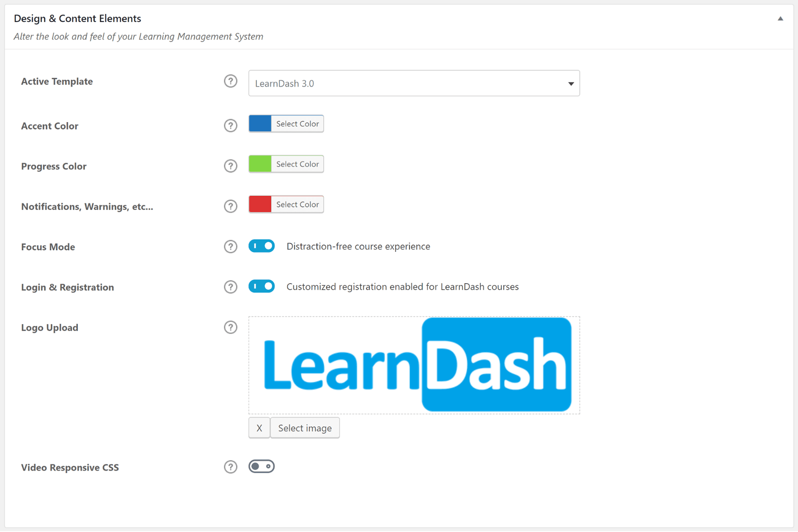View Login & Registration help info

230,287
